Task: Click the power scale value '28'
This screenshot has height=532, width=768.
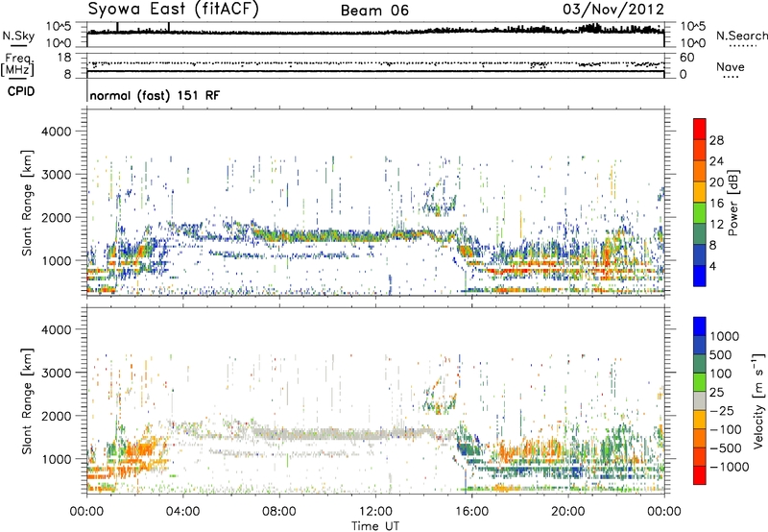Action: pos(716,140)
